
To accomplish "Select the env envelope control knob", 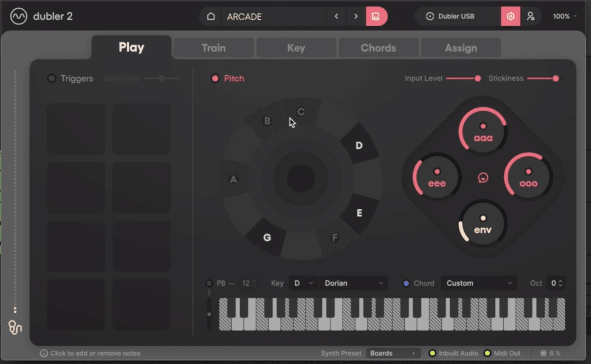I will coord(483,222).
